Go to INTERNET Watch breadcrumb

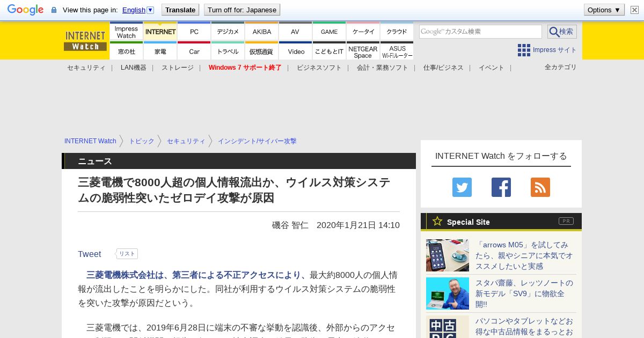[x=90, y=141]
